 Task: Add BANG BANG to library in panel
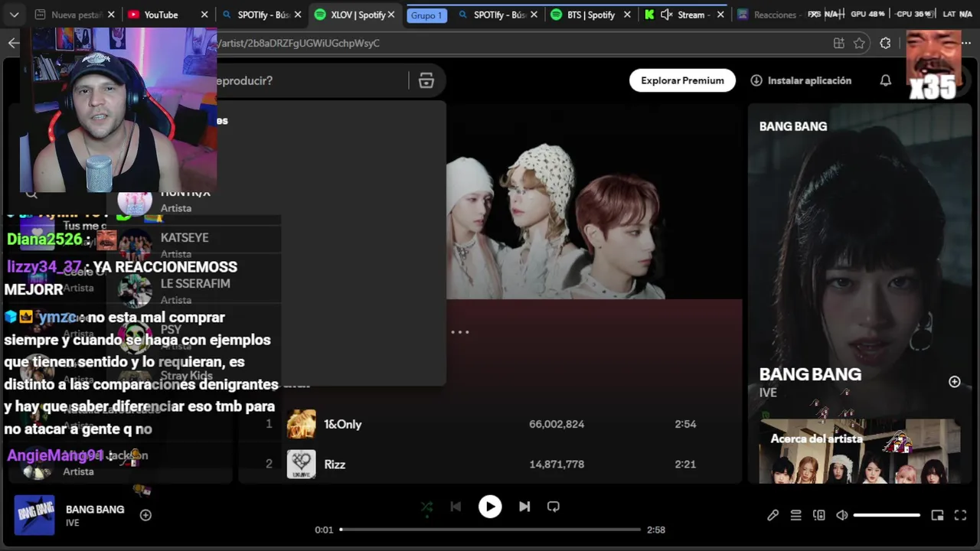coord(955,382)
